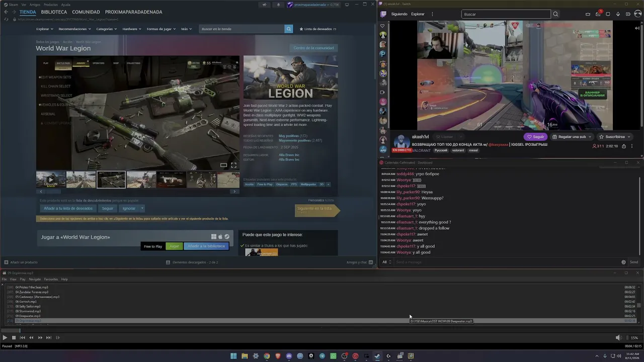Open Twitch Prime loot crown icon
This screenshot has height=362, width=644.
588,14
